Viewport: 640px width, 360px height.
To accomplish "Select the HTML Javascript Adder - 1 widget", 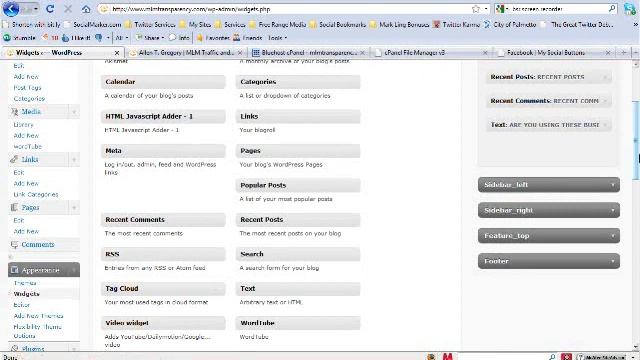I will tap(163, 116).
